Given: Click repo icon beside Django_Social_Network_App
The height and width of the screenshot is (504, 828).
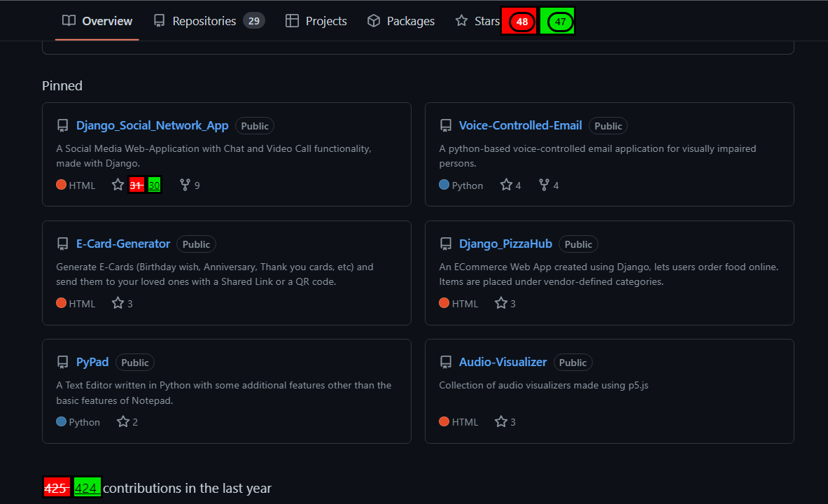Looking at the screenshot, I should 62,126.
